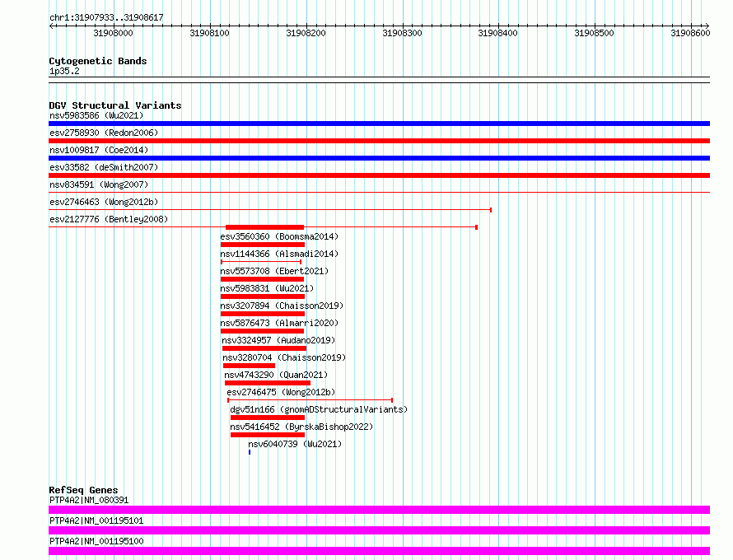Click the esv2746463 end tick mark
The image size is (733, 560).
click(x=491, y=210)
